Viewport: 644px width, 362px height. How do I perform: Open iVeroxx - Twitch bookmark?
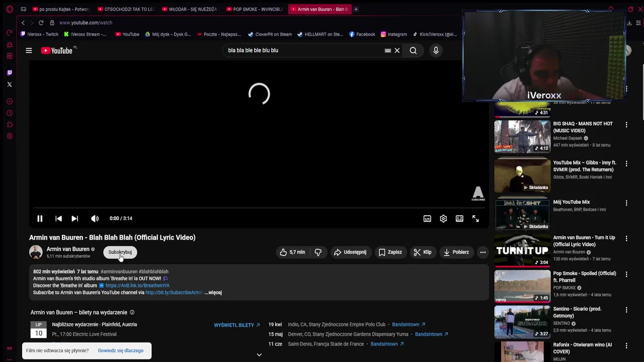(40, 34)
